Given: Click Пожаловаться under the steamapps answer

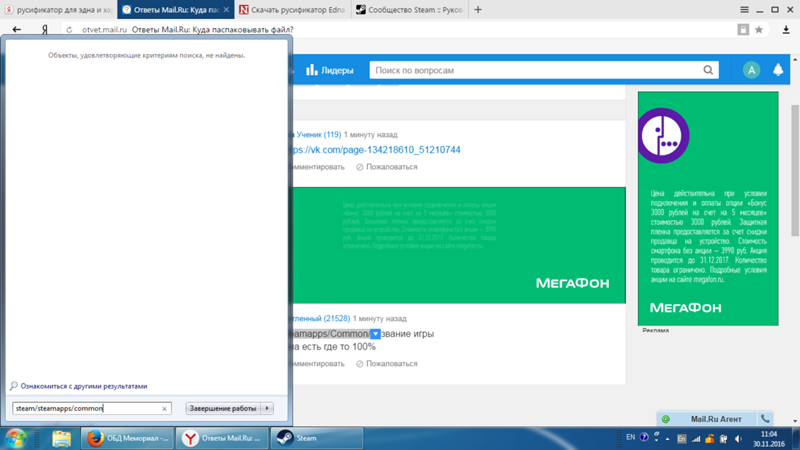Looking at the screenshot, I should [387, 364].
